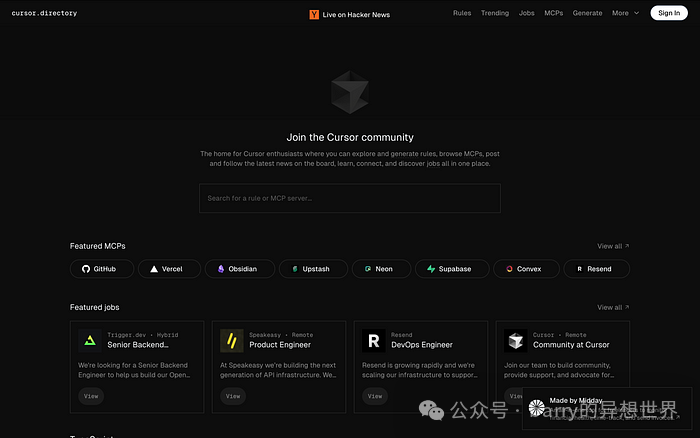Select the Resend MCP chip
The width and height of the screenshot is (700, 438).
(597, 269)
